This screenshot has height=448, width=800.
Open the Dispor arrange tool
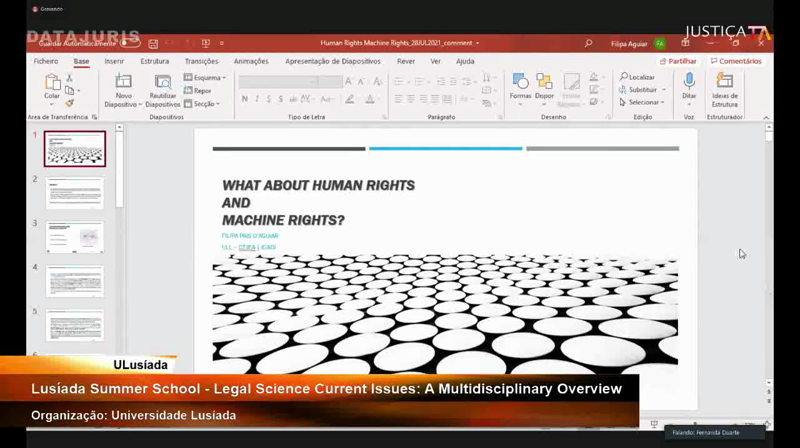[544, 84]
